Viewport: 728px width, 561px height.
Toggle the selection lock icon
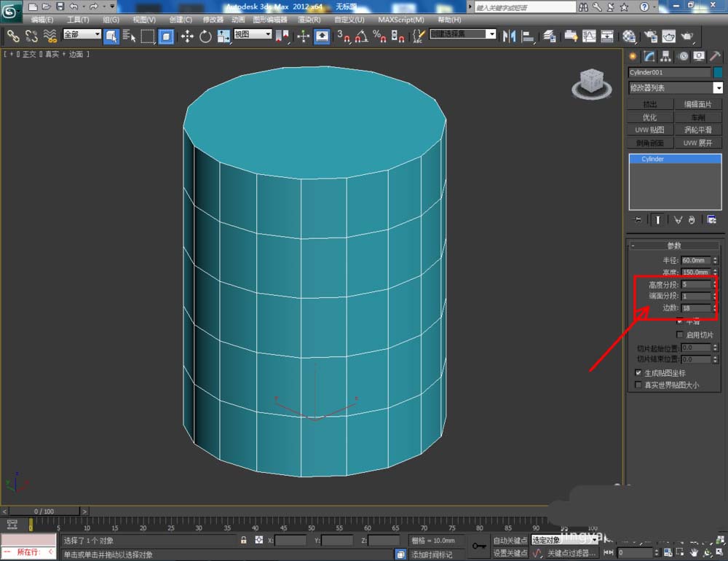pos(244,541)
